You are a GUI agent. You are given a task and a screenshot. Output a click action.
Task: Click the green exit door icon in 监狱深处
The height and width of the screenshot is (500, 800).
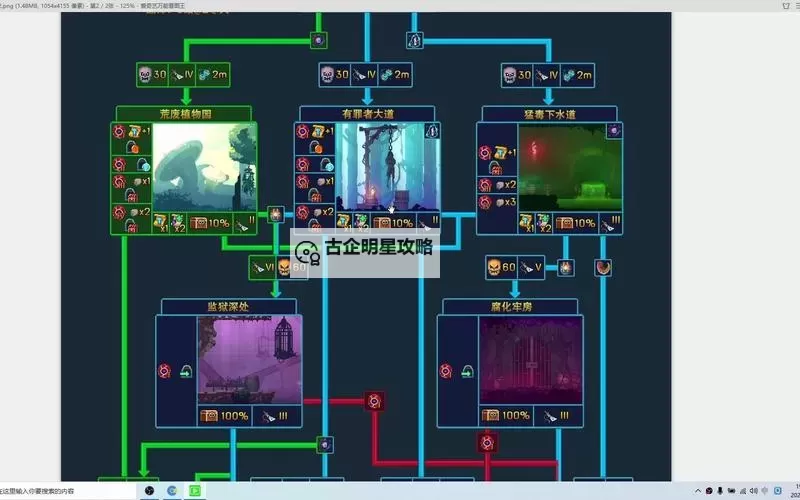[x=185, y=371]
